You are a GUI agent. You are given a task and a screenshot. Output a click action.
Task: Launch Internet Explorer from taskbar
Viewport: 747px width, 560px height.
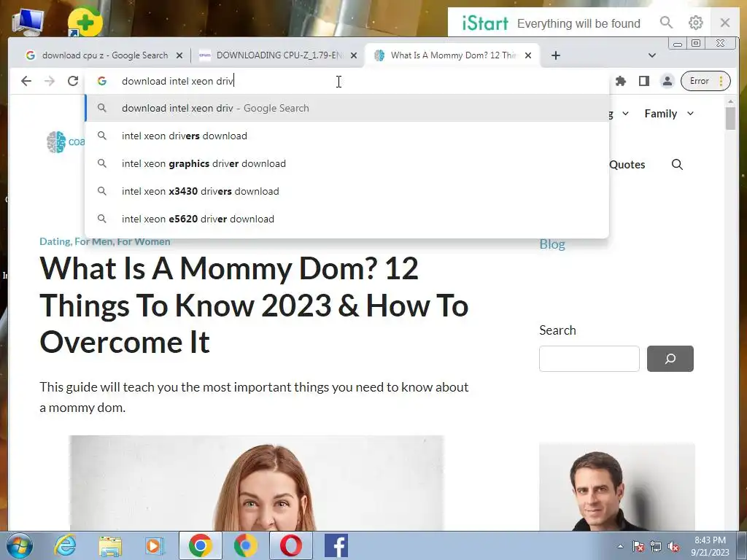65,545
